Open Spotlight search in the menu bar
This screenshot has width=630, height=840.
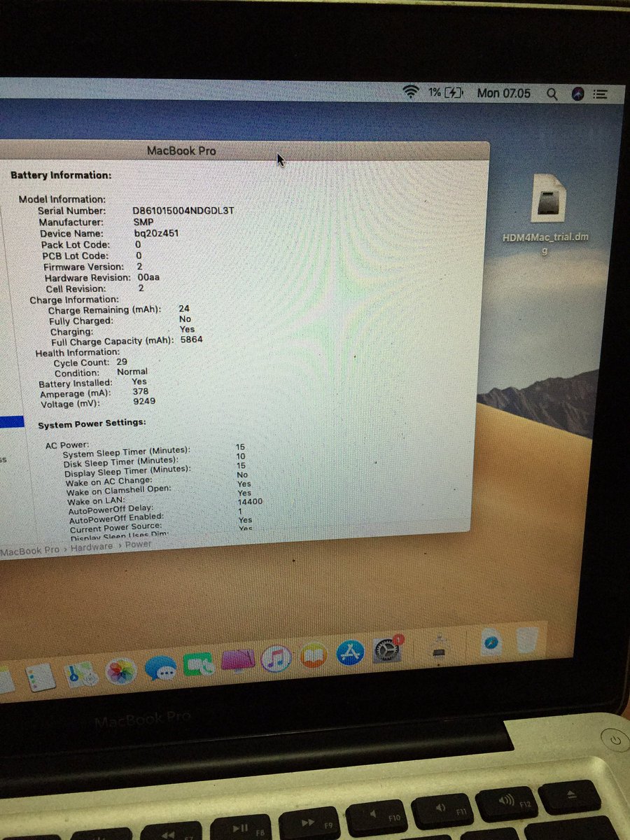[x=552, y=93]
